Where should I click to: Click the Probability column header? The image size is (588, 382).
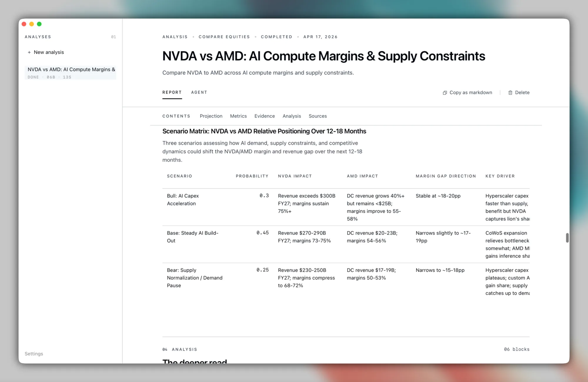click(252, 176)
